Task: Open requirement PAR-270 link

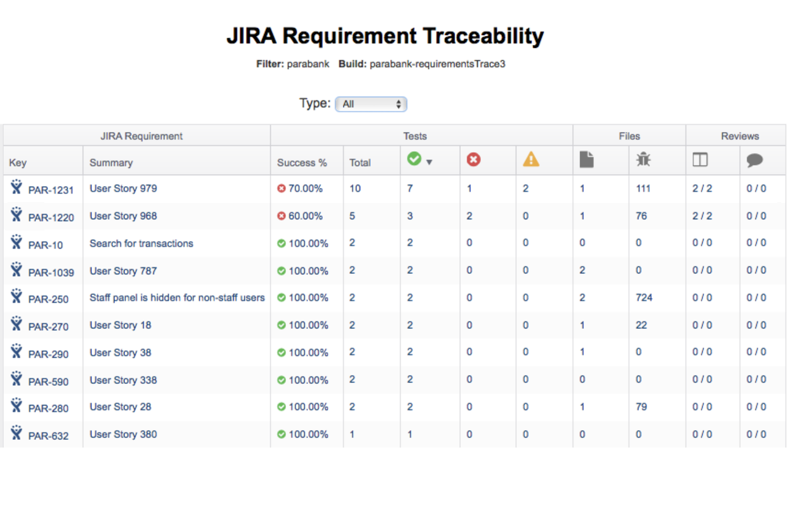Action: (x=48, y=327)
